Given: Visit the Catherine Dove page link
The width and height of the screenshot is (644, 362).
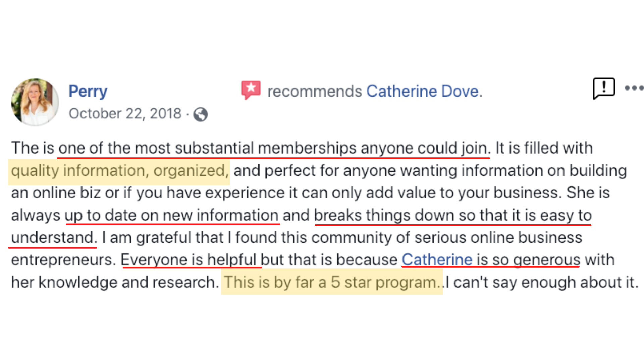Looking at the screenshot, I should coord(424,91).
